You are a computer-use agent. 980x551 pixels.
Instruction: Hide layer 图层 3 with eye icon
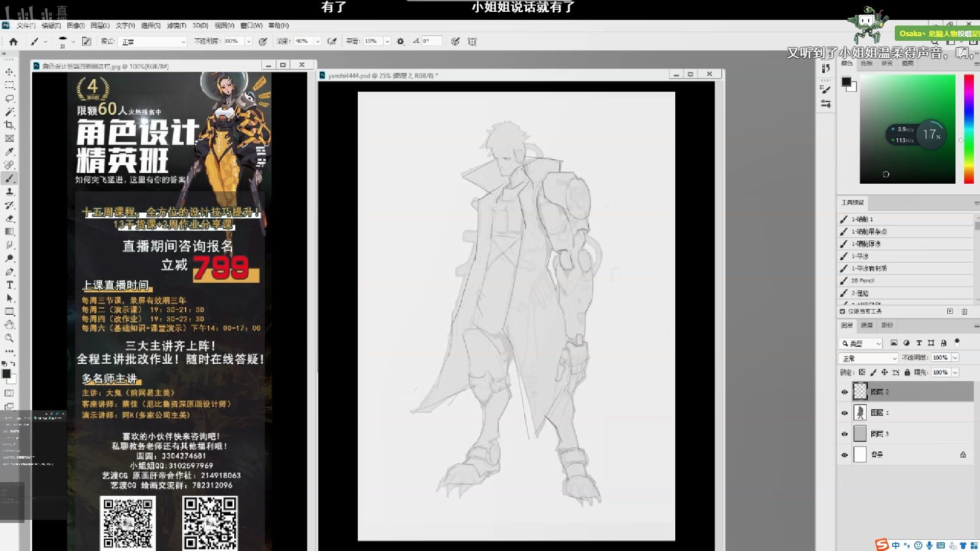(x=844, y=434)
